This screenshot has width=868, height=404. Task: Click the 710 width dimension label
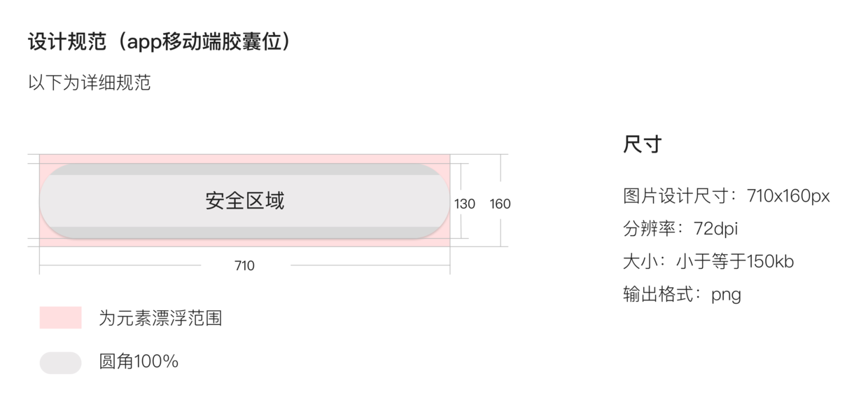click(244, 265)
